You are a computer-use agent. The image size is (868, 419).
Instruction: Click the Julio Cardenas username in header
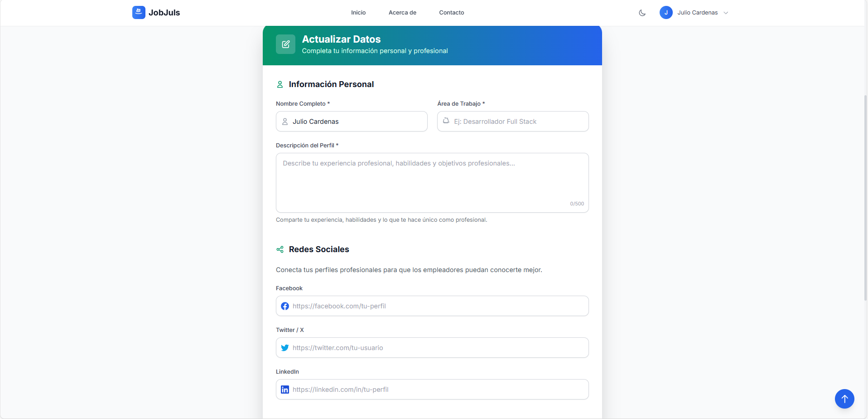698,13
